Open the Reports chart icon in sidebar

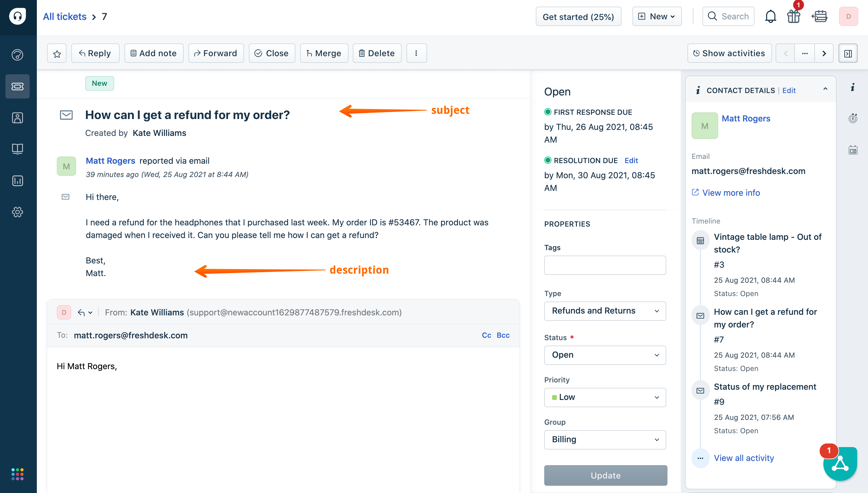[x=18, y=181]
